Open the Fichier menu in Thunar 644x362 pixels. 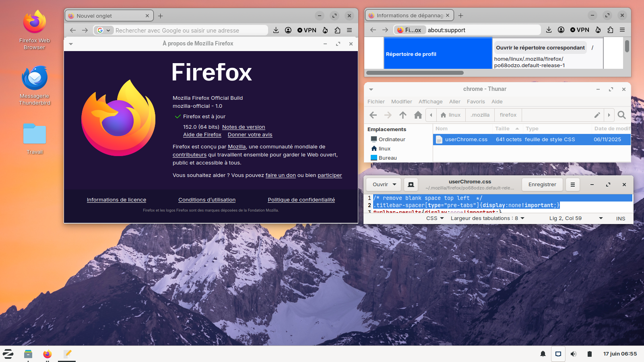(376, 102)
